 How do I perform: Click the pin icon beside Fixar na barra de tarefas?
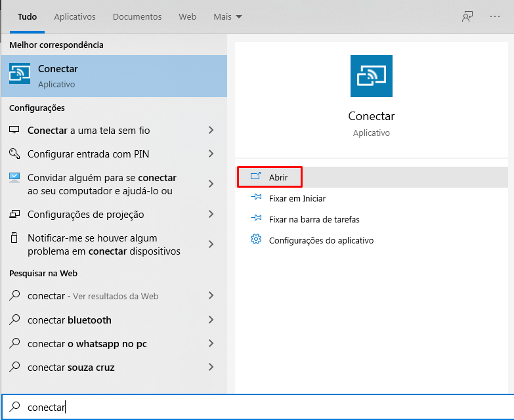pyautogui.click(x=256, y=218)
